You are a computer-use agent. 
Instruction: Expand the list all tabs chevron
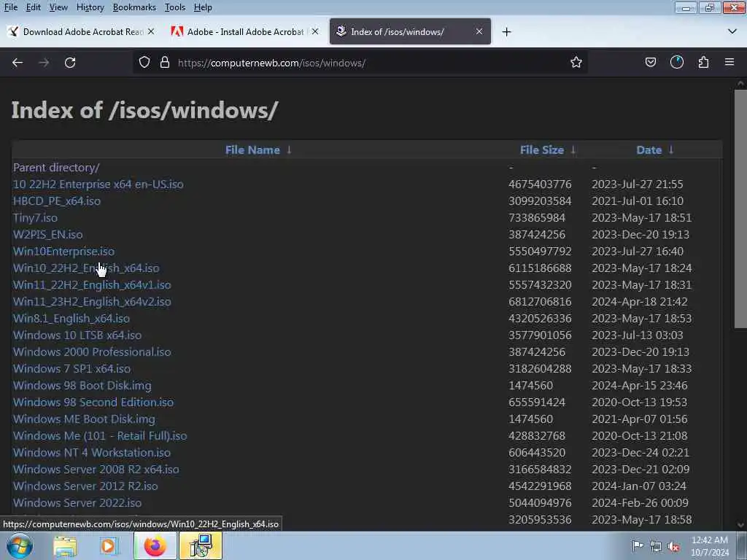coord(732,31)
